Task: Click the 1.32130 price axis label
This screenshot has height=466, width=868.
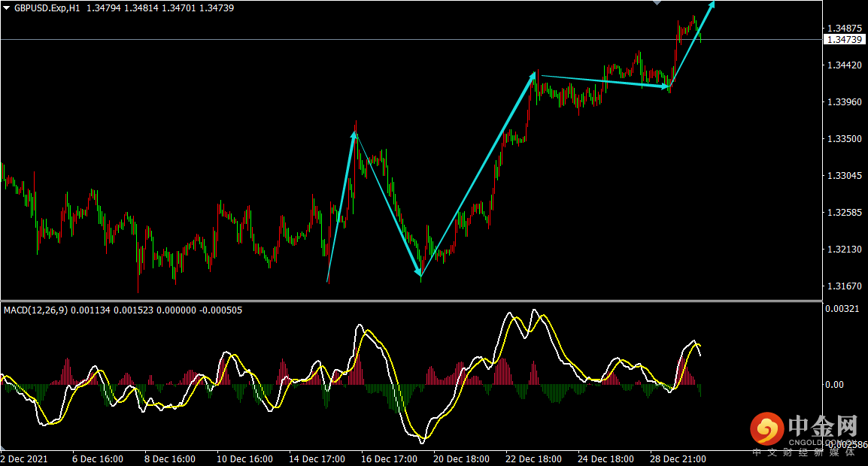Action: (x=844, y=250)
